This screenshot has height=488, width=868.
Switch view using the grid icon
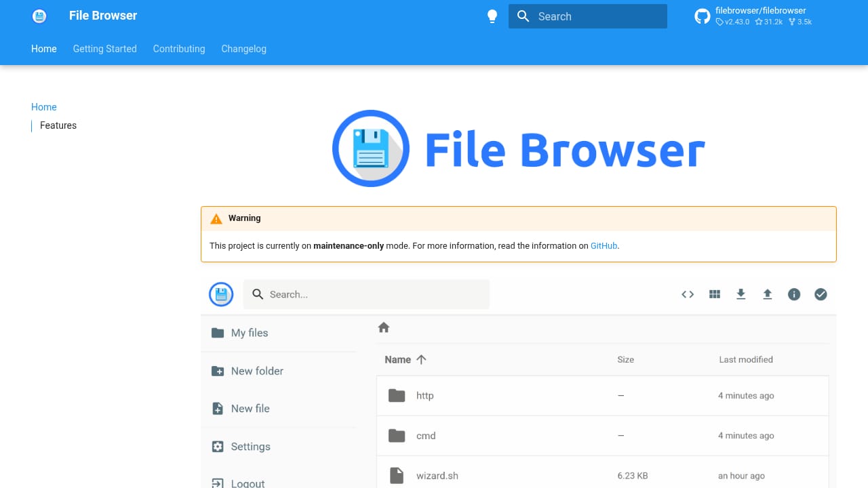coord(714,294)
